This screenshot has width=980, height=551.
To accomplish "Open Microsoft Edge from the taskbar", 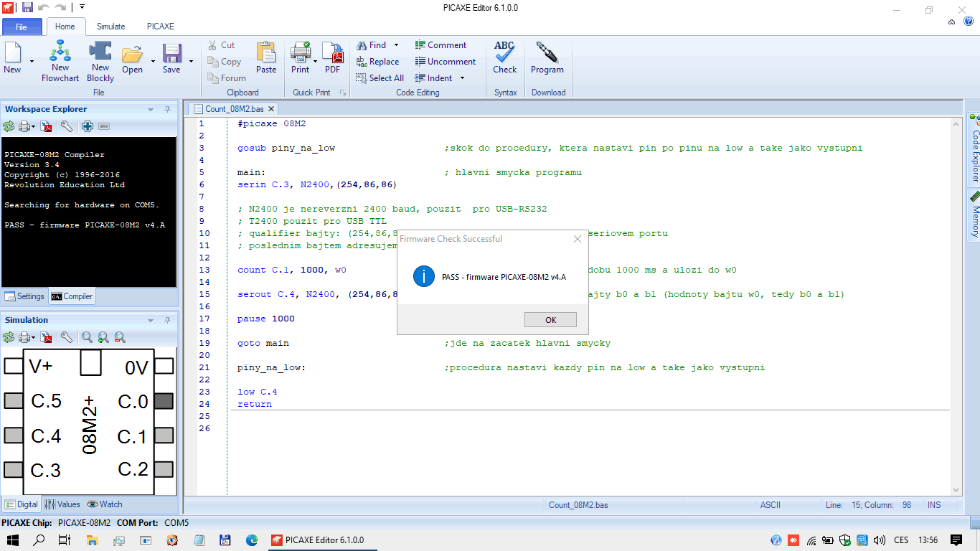I will tap(251, 540).
